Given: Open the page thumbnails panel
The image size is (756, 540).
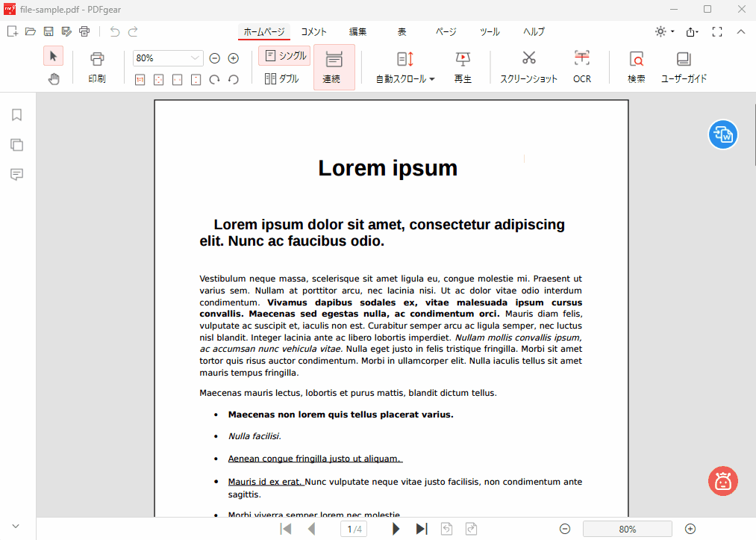Looking at the screenshot, I should pos(16,144).
